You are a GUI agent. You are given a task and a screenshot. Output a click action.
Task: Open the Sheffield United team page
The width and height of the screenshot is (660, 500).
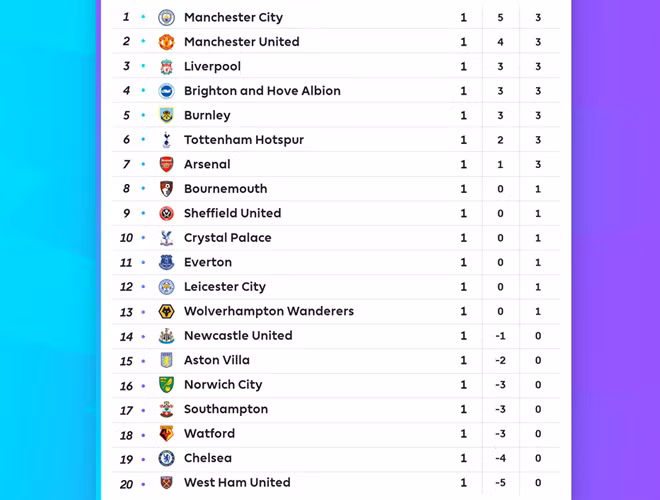click(x=232, y=213)
